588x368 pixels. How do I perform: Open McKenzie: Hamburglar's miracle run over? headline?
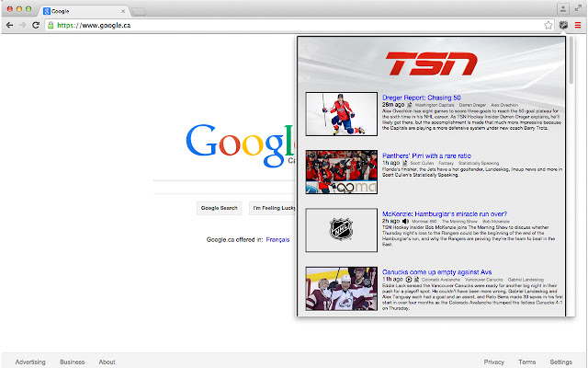pos(445,214)
